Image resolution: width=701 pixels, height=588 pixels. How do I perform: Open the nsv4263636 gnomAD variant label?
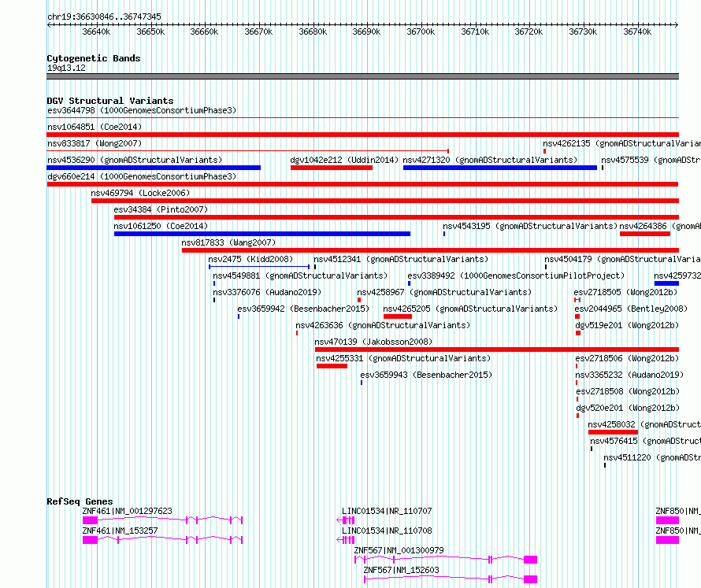(383, 325)
